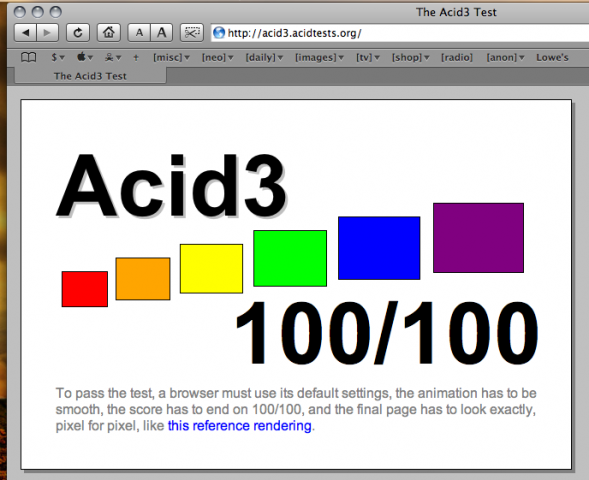Reload the Acid3 page

[x=78, y=33]
